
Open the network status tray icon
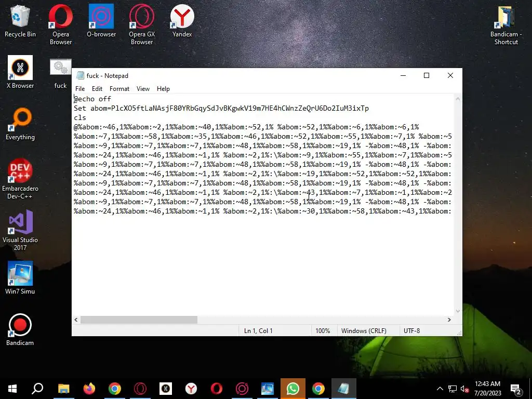[453, 389]
